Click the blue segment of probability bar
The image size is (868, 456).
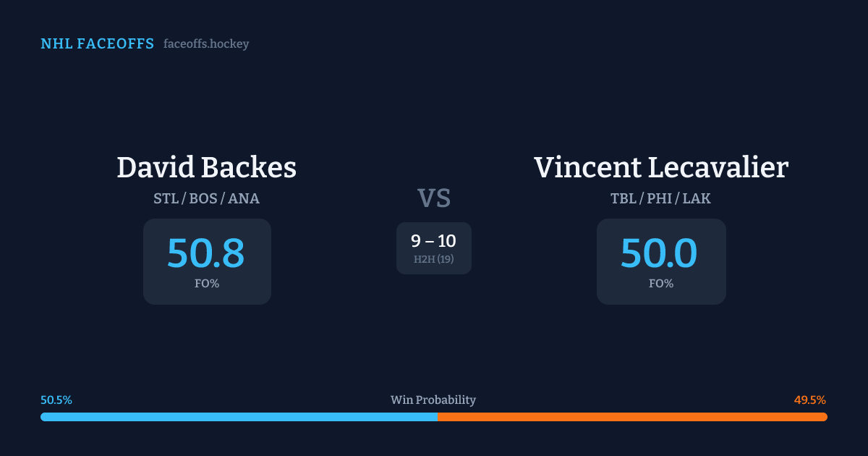tap(239, 417)
